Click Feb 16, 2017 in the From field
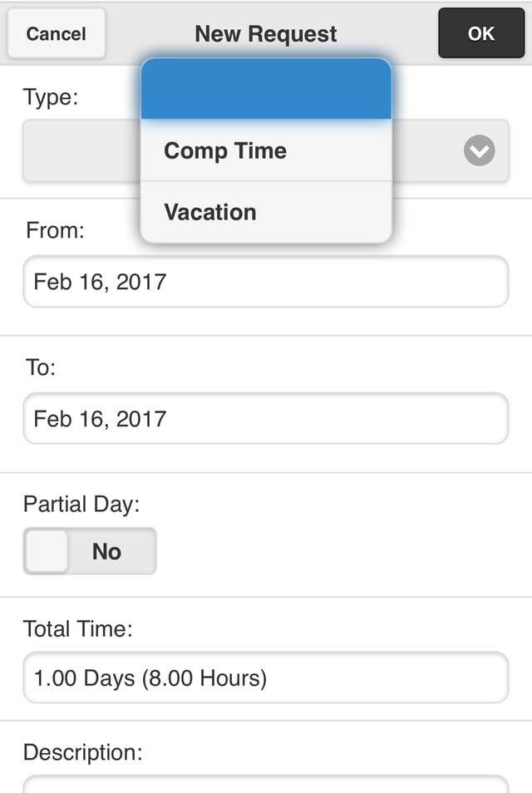 pos(100,282)
